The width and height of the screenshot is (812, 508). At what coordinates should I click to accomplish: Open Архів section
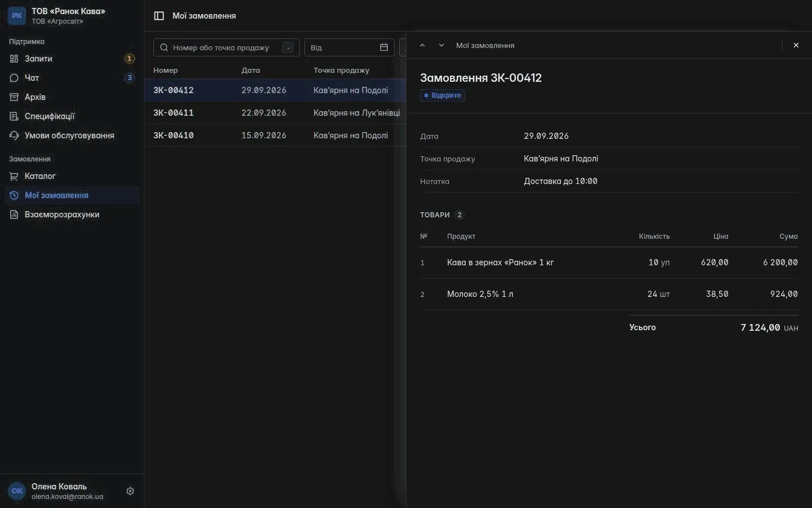[72, 97]
